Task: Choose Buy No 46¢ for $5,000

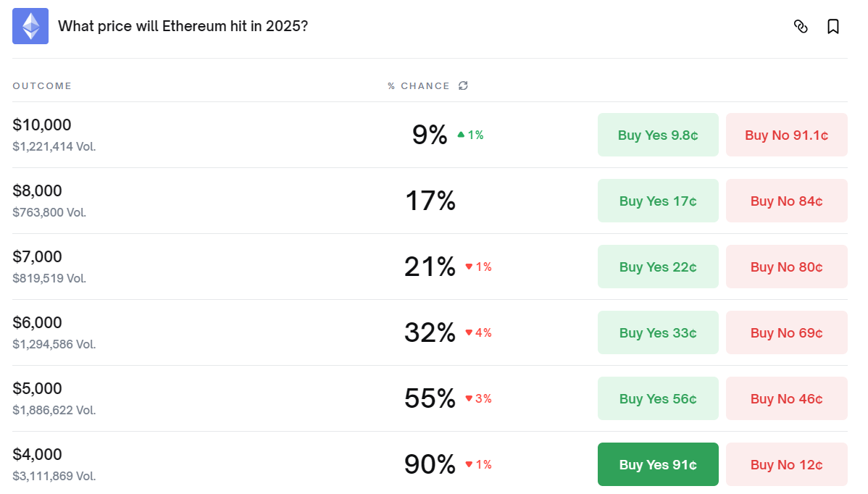Action: tap(786, 398)
